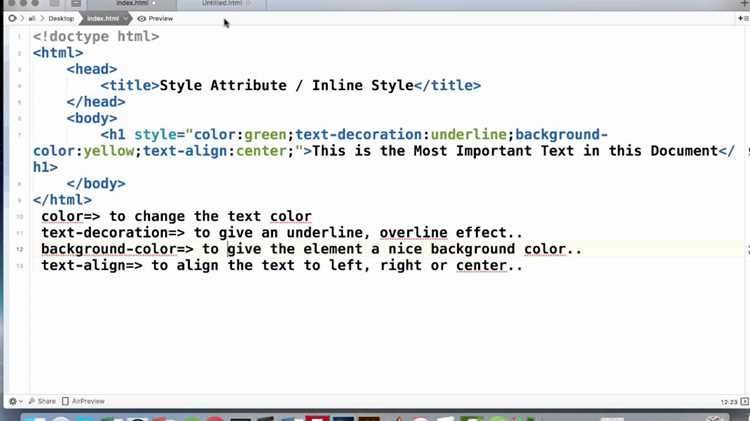Click the expand icon at bottom-right corner
Image resolution: width=750 pixels, height=421 pixels.
point(744,401)
